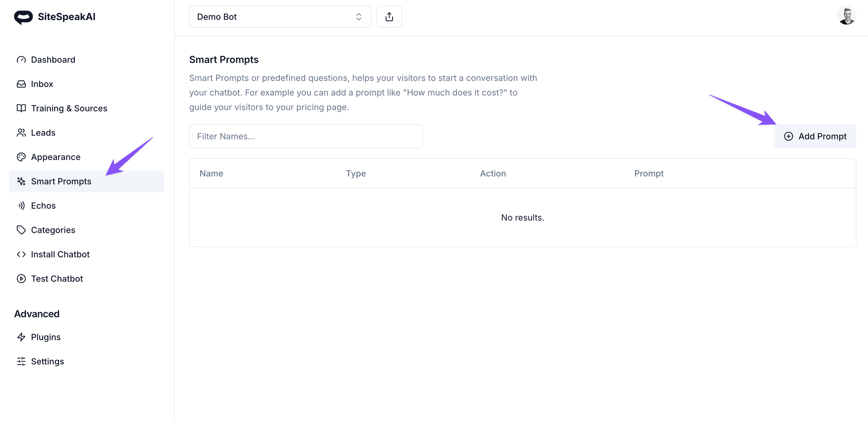Screen dimensions: 868x421
Task: Focus the Filter Names input field
Action: [306, 137]
